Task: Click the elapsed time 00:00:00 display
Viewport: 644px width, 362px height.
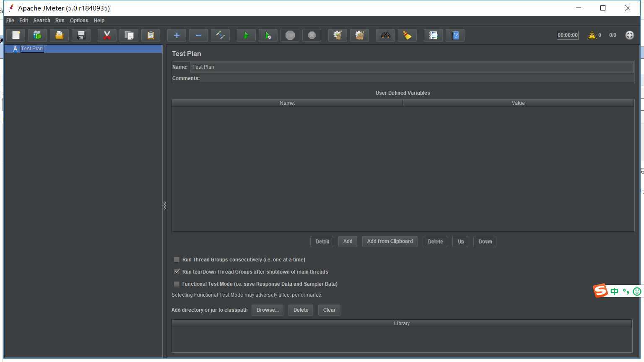Action: point(568,35)
